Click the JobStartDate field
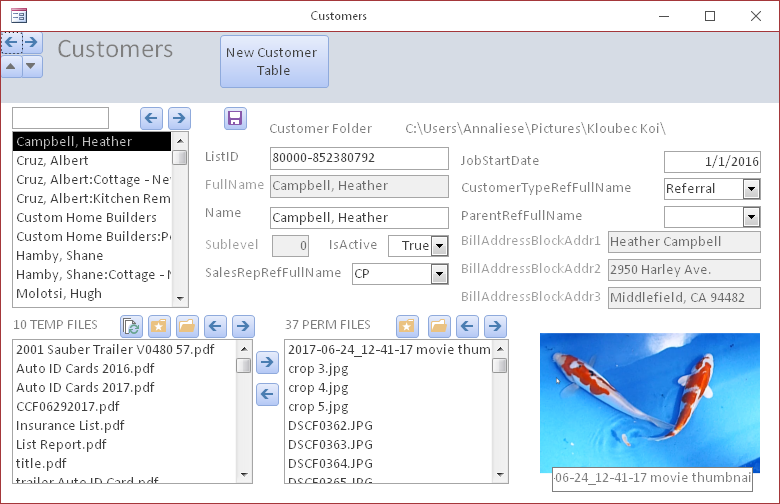The width and height of the screenshot is (780, 504). [712, 162]
